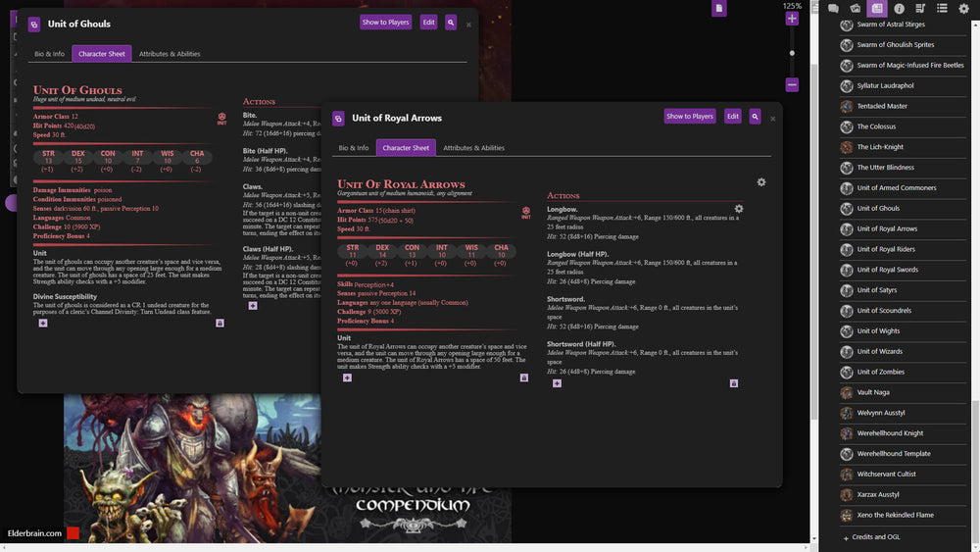
Task: Roll initiative on Unit of Royal Arrows sheet
Action: [x=525, y=212]
